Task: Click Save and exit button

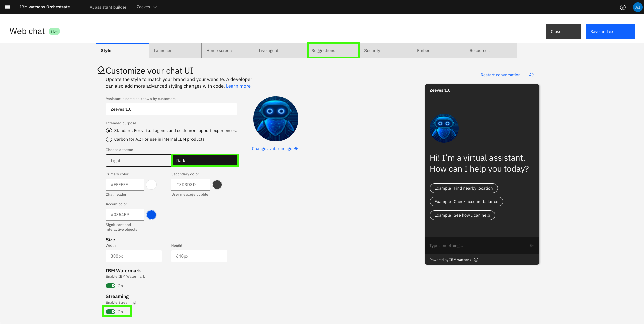Action: point(610,32)
